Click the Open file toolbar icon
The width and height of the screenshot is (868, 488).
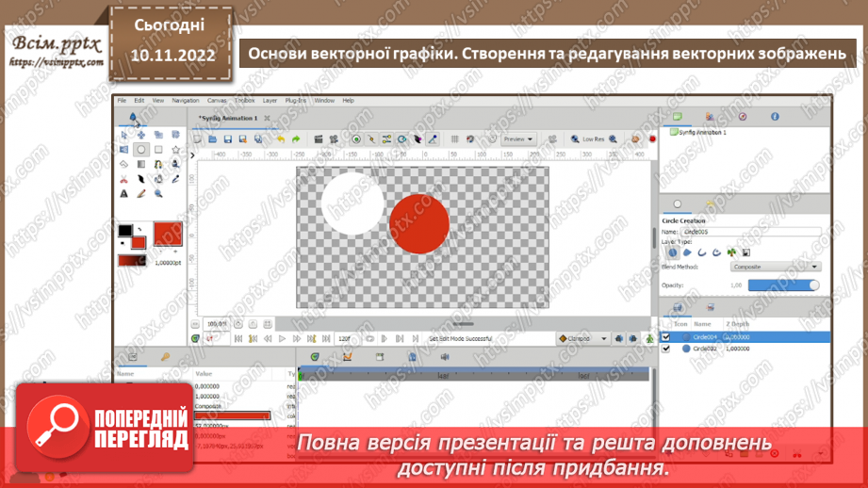pyautogui.click(x=213, y=139)
